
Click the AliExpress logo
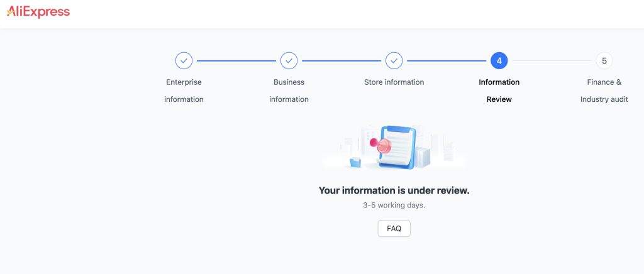[x=38, y=11]
